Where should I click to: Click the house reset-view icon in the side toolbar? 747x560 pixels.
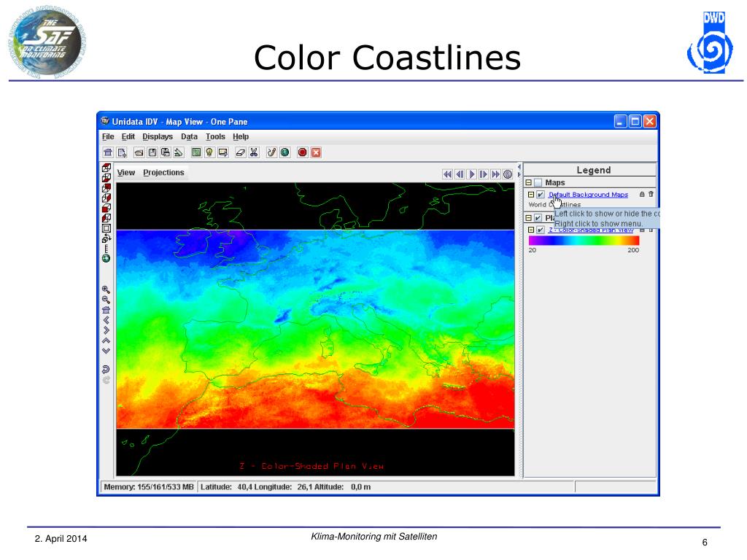[107, 310]
